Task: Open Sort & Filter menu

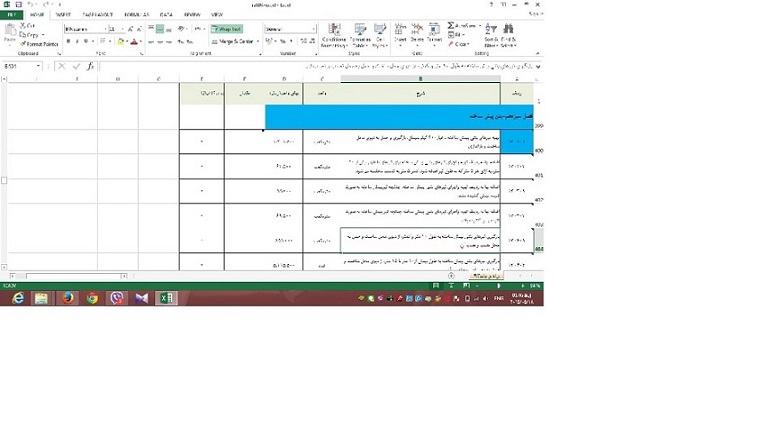Action: (x=490, y=35)
